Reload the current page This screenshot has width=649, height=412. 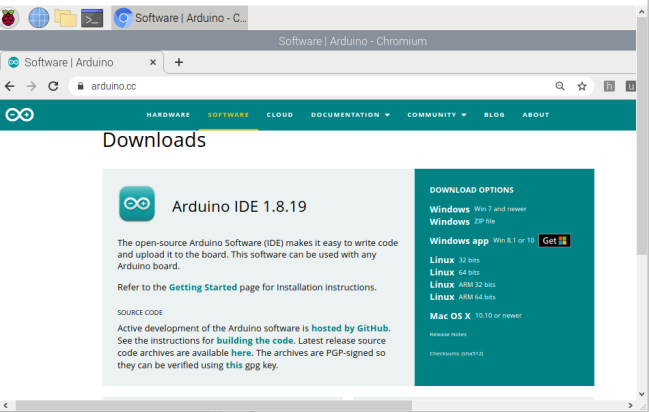53,86
